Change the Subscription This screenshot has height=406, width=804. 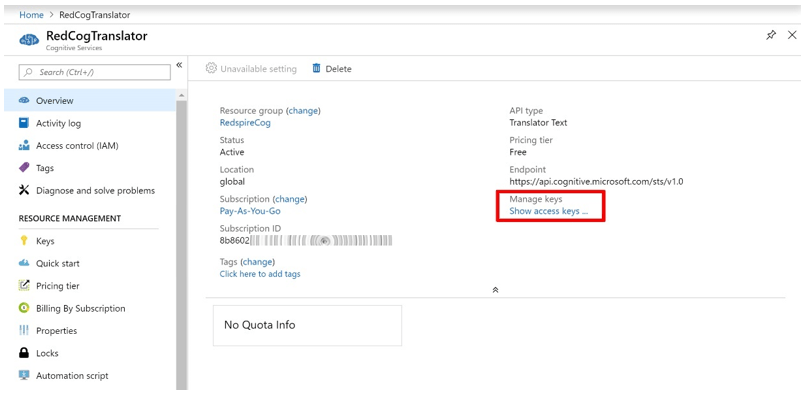(289, 199)
